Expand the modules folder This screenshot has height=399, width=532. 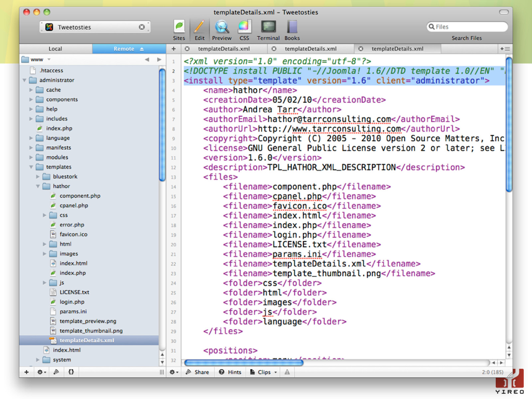pos(31,157)
